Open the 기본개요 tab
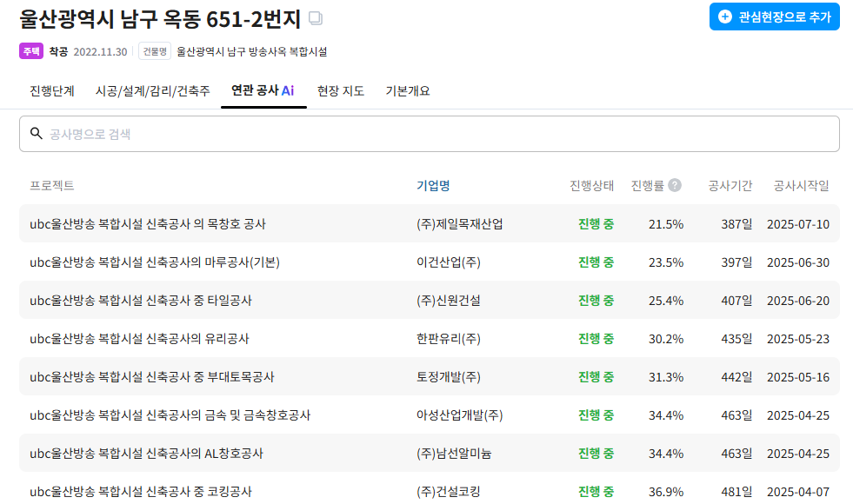This screenshot has width=853, height=504. (408, 91)
